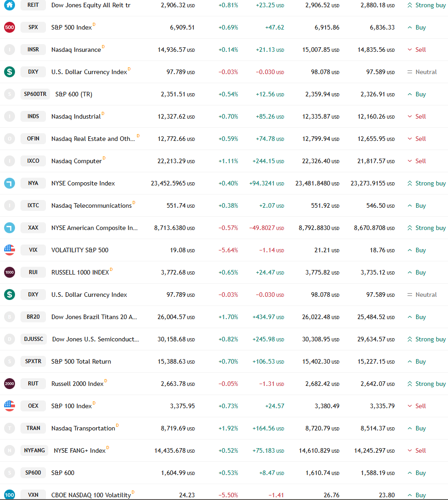Click the blue house icon for REIT
Screen dimensions: 448x500
point(10,5)
